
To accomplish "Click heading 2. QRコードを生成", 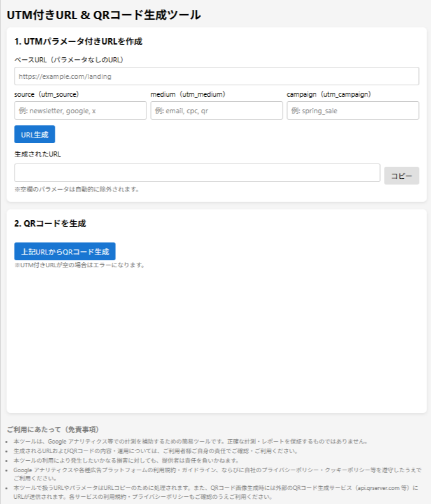I will click(50, 223).
